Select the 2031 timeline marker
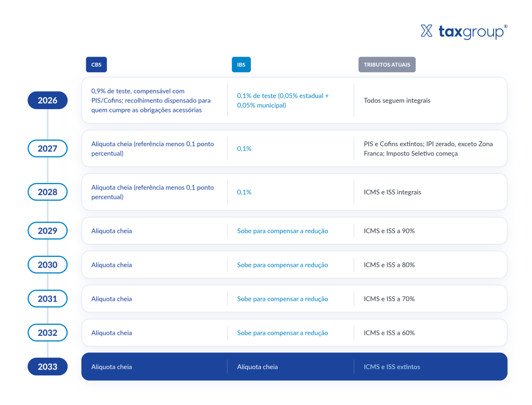The image size is (532, 405). coord(47,298)
